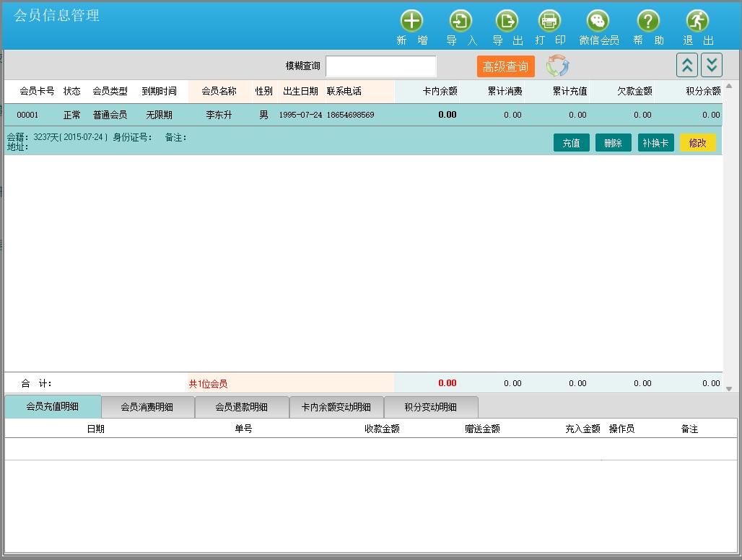The image size is (742, 560).
Task: Click the 高级查询 advanced search button
Action: coord(505,66)
